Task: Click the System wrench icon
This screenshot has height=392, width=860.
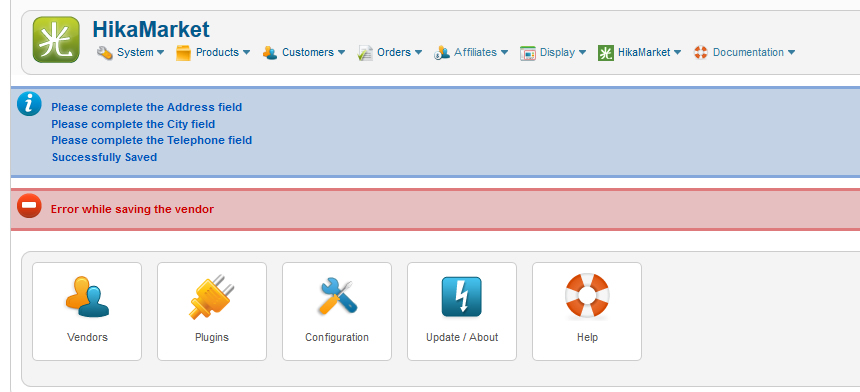Action: [x=104, y=53]
